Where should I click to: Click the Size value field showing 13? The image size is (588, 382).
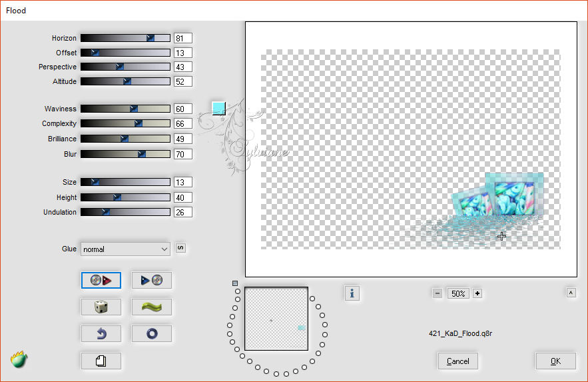tap(183, 182)
